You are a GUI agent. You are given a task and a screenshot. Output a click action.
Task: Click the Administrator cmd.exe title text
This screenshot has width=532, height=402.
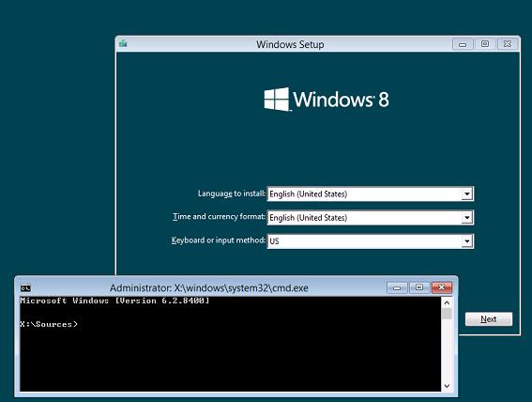(x=209, y=288)
